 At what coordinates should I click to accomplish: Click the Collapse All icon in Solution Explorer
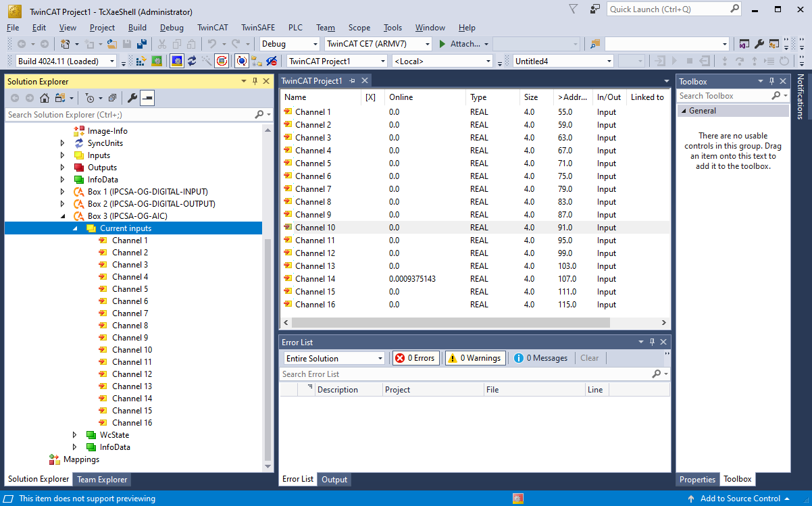point(112,99)
